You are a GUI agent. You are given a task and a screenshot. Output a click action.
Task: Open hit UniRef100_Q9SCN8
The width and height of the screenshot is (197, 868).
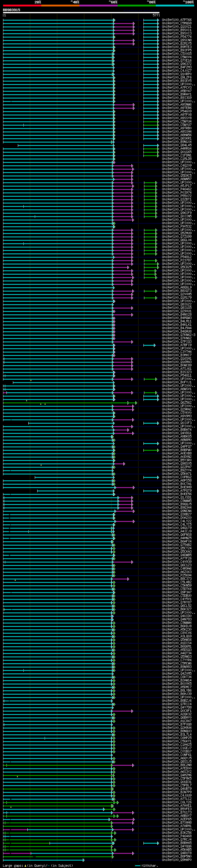[x=176, y=40]
